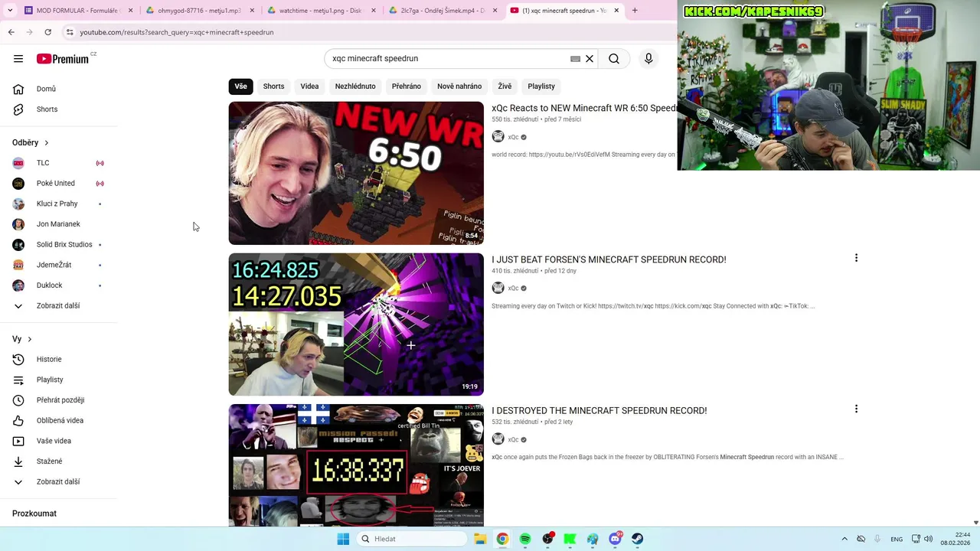Open the on-screen keyboard icon in search box

coord(575,59)
